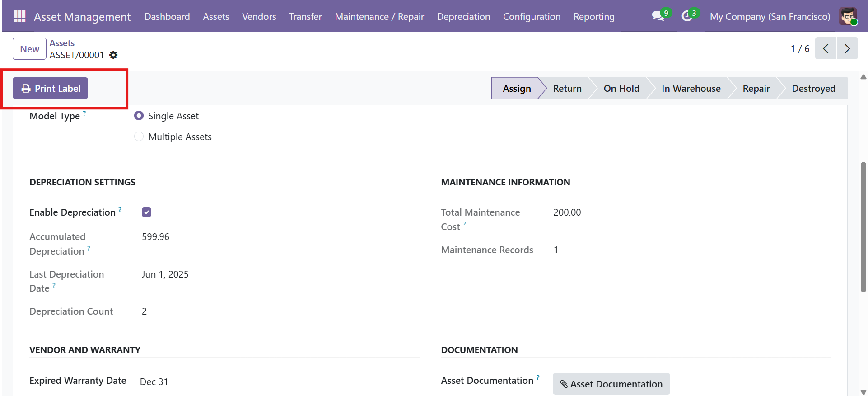Open the conversations chat bubble icon
Screen dimensions: 868x396
coord(658,16)
